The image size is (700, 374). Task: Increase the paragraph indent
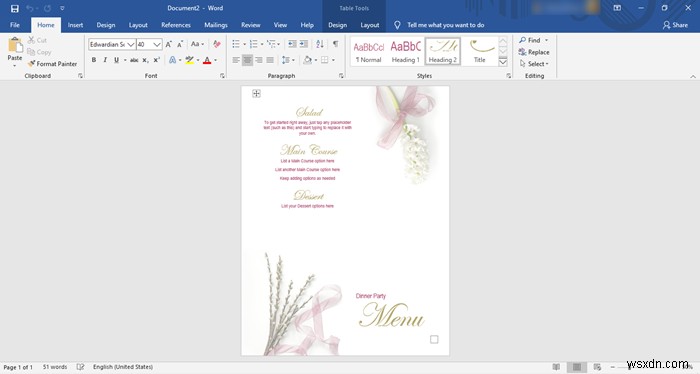point(304,44)
